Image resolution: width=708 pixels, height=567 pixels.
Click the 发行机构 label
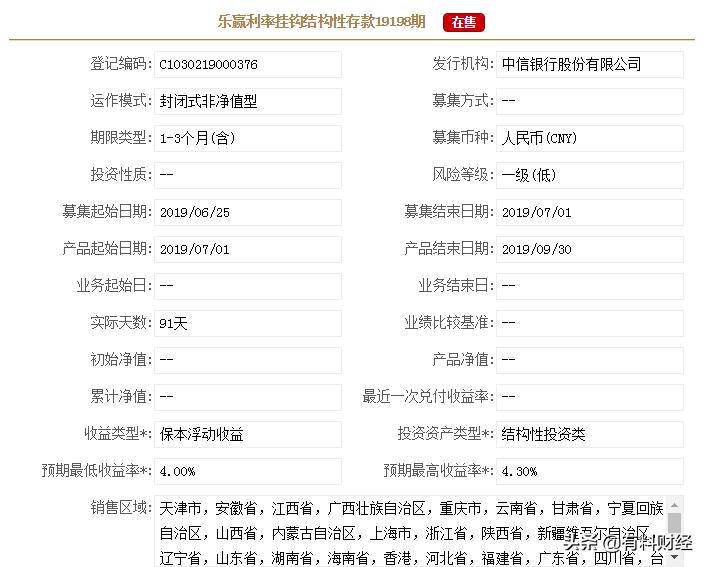(x=463, y=64)
